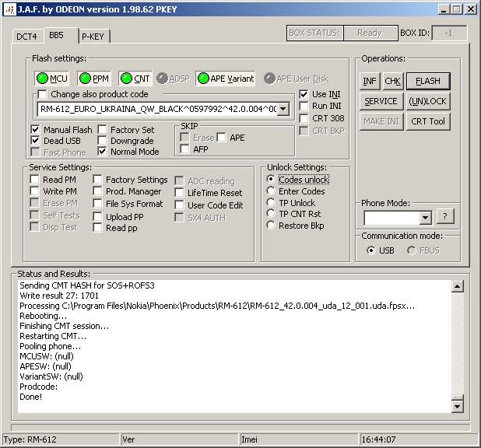Check the Read pp option
The width and height of the screenshot is (481, 448).
point(97,228)
